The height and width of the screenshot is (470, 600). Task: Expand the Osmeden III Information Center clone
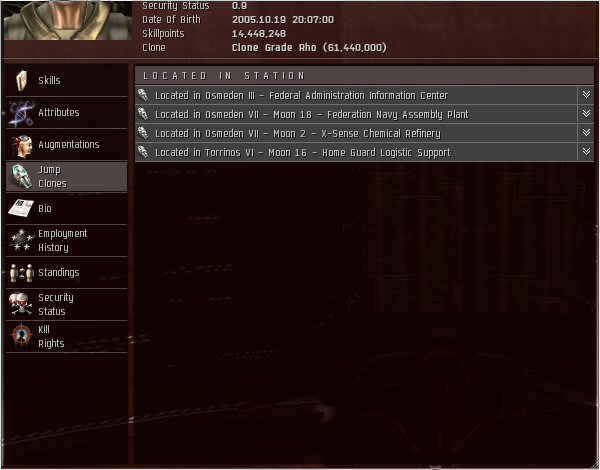tap(586, 95)
